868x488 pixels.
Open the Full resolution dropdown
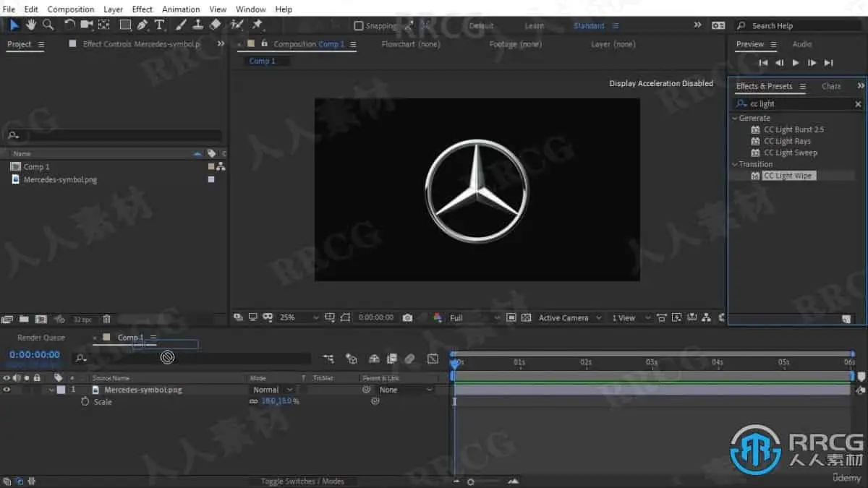point(474,317)
